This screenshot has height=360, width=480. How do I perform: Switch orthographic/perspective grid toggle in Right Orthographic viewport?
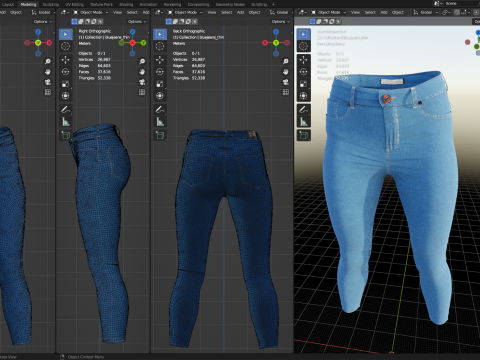[142, 92]
